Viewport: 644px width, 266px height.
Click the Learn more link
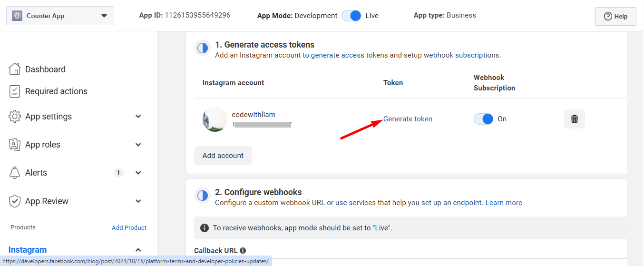504,203
